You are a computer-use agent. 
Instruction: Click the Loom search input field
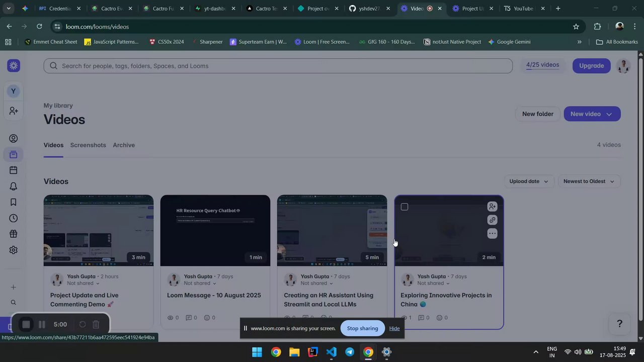point(278,66)
